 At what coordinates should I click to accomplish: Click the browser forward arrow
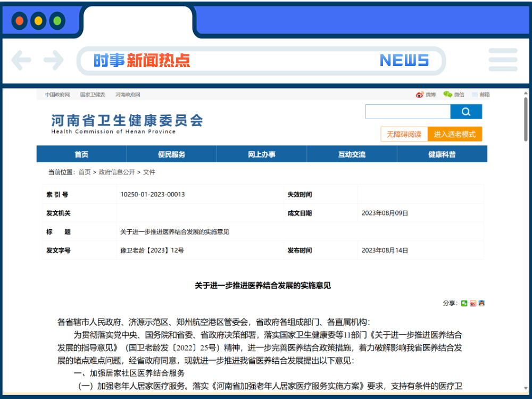[53, 60]
